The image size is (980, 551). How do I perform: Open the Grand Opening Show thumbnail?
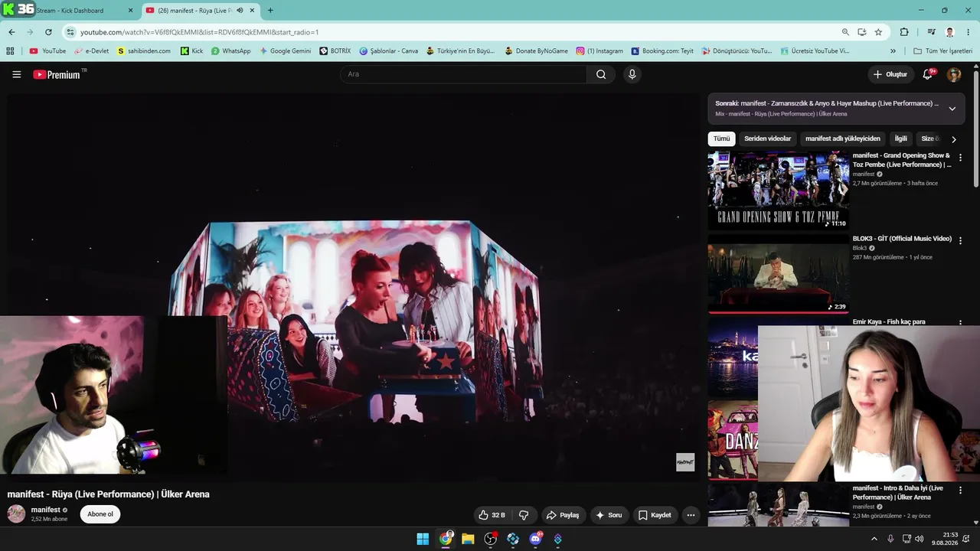(778, 191)
